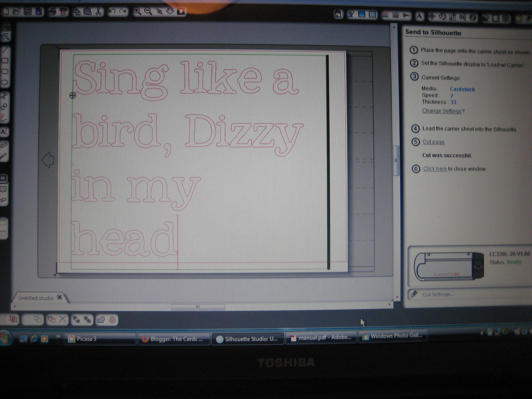Image resolution: width=532 pixels, height=399 pixels.
Task: Click here to close the window
Action: (435, 169)
